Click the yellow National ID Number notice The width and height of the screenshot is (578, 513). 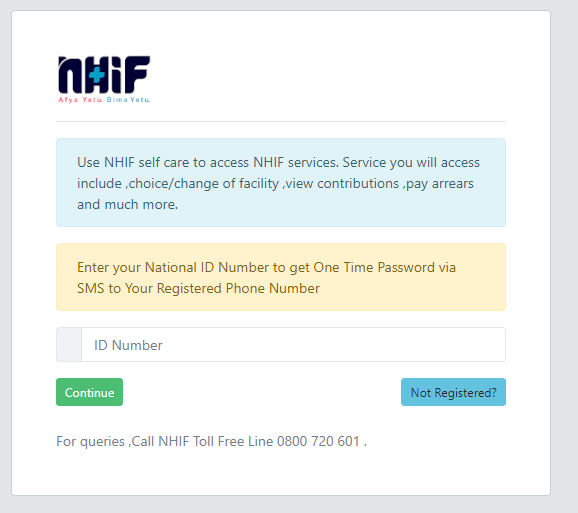point(281,277)
